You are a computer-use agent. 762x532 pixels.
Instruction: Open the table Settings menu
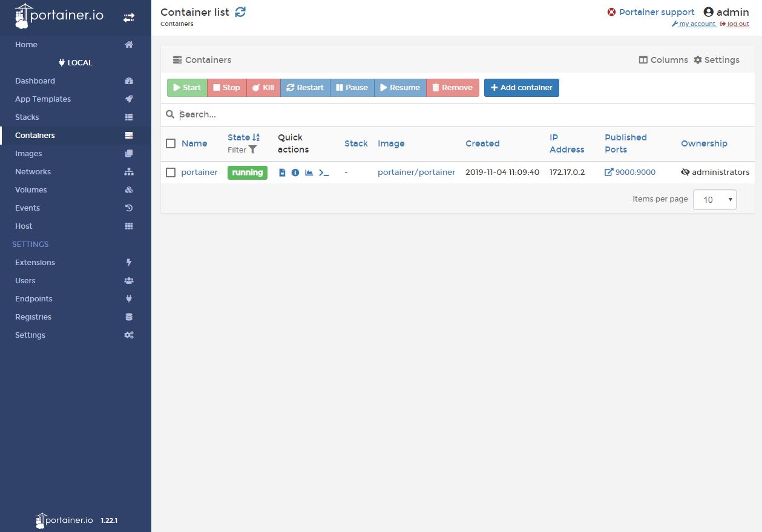717,60
